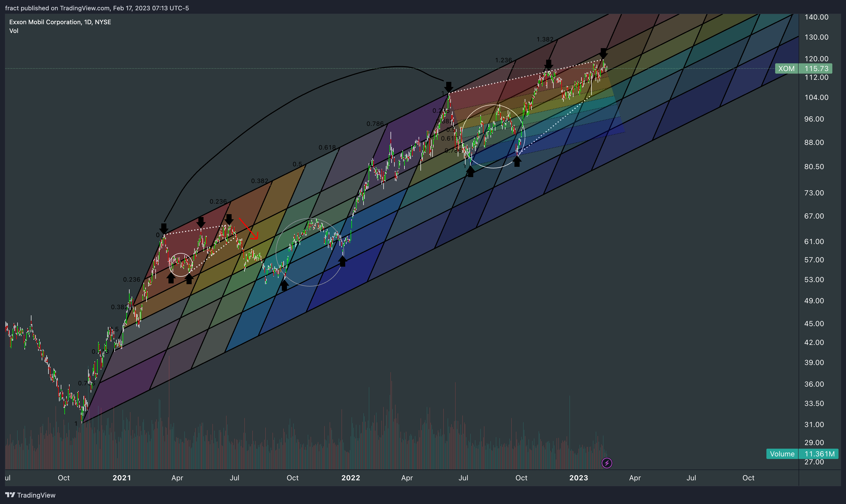This screenshot has height=504, width=846.
Task: Click the 1.236 Fibonacci channel label
Action: click(x=503, y=60)
